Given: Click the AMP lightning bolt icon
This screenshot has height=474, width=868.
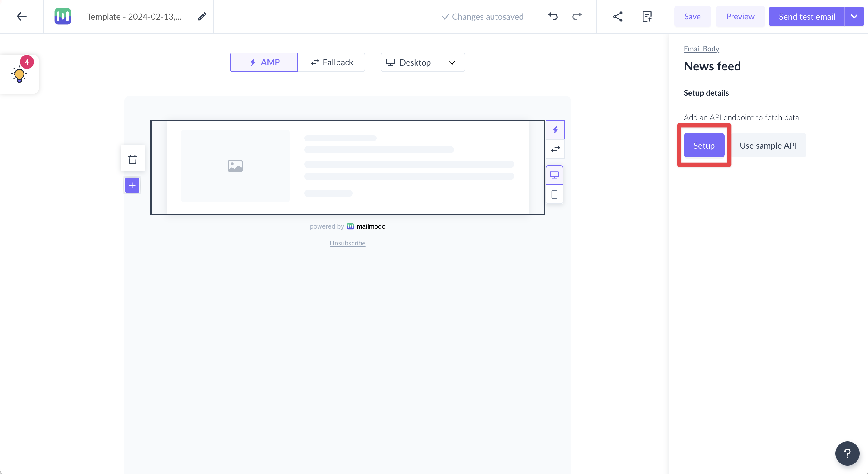Looking at the screenshot, I should (x=253, y=62).
